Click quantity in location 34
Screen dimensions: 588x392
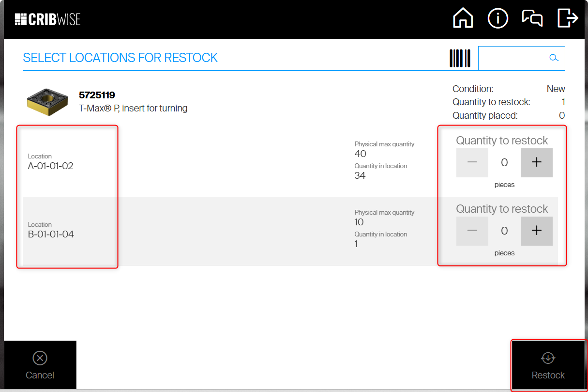click(x=360, y=175)
